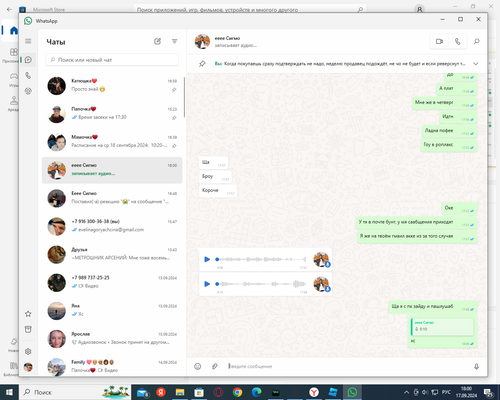This screenshot has height=400, width=500.
Task: Open the Папочка chat
Action: [112, 114]
